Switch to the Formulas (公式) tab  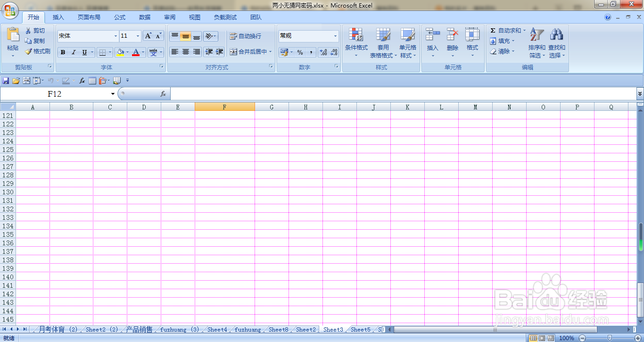(120, 17)
